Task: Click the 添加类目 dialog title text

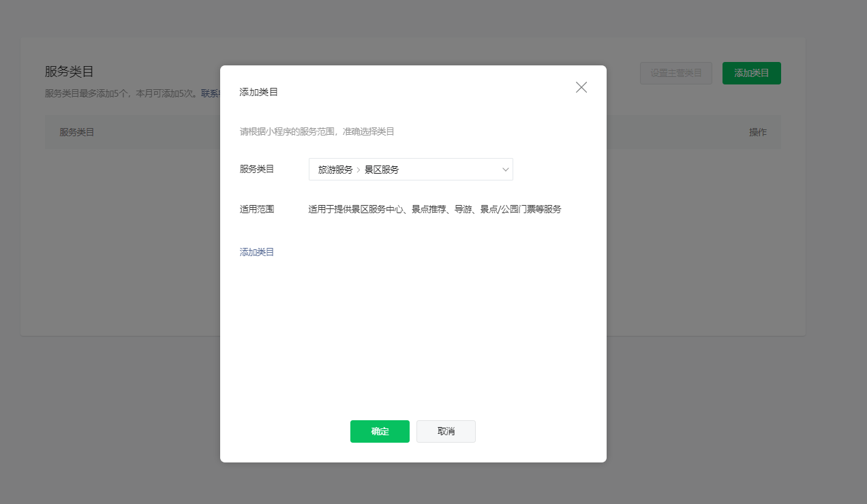Action: point(258,92)
